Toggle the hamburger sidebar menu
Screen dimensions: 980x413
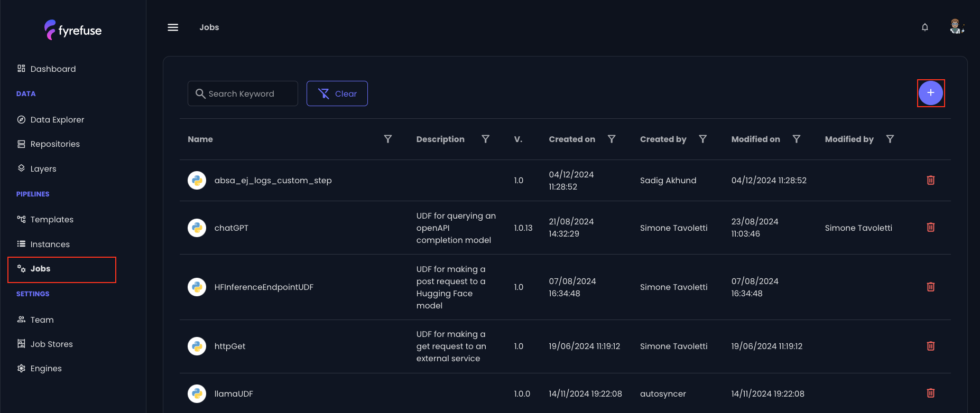173,27
